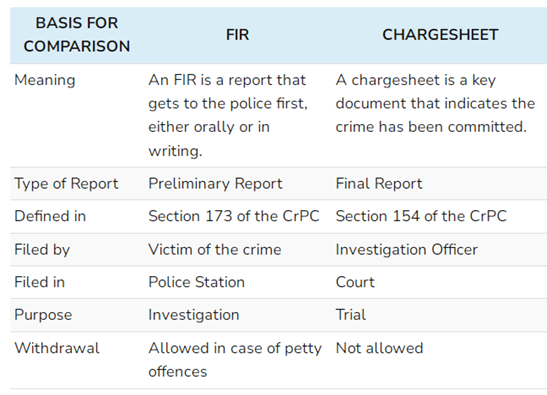Select the Filed by row label
The height and width of the screenshot is (395, 547).
coord(42,250)
